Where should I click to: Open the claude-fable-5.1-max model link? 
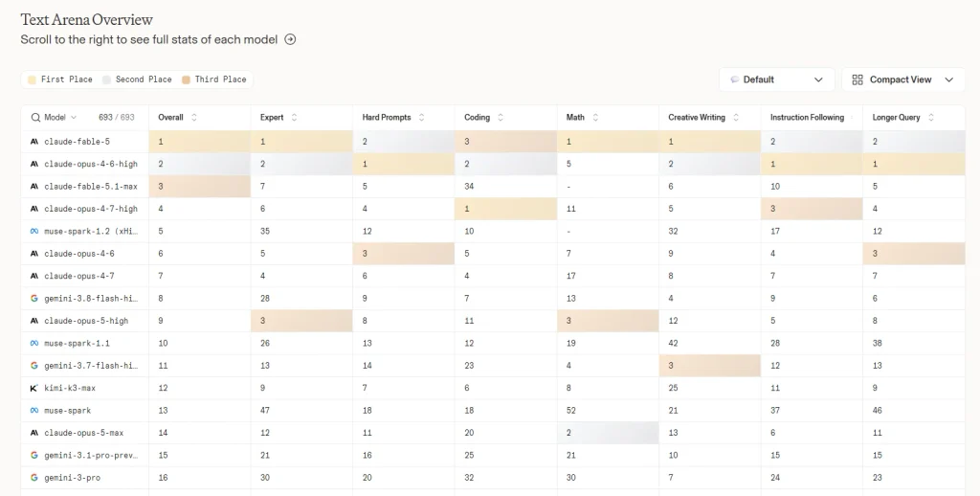tap(91, 187)
